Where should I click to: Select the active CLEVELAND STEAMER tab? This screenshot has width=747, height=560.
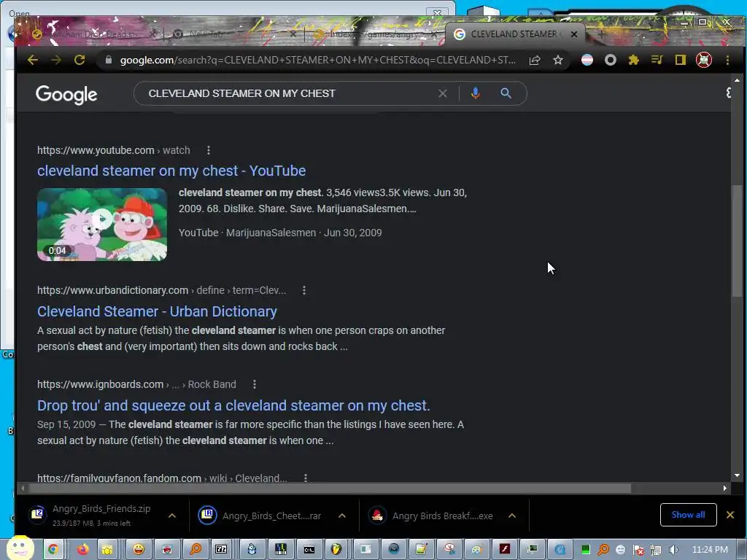click(514, 34)
